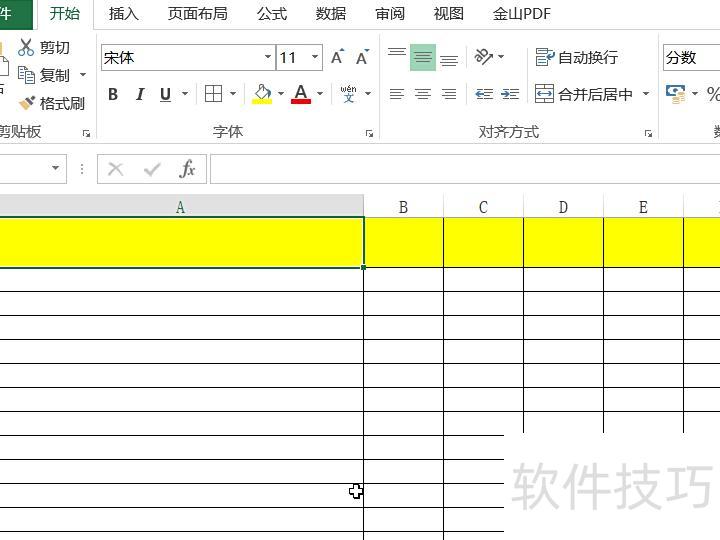Open the 视图 tab

[449, 14]
